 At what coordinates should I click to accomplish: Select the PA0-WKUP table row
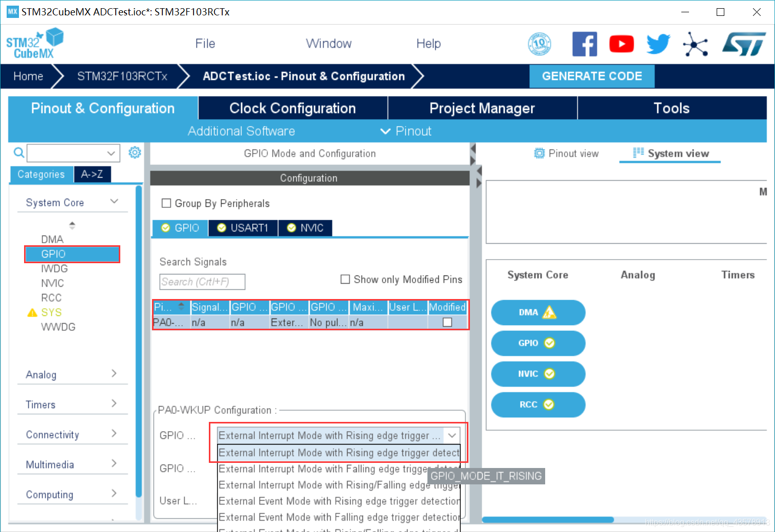pos(310,322)
